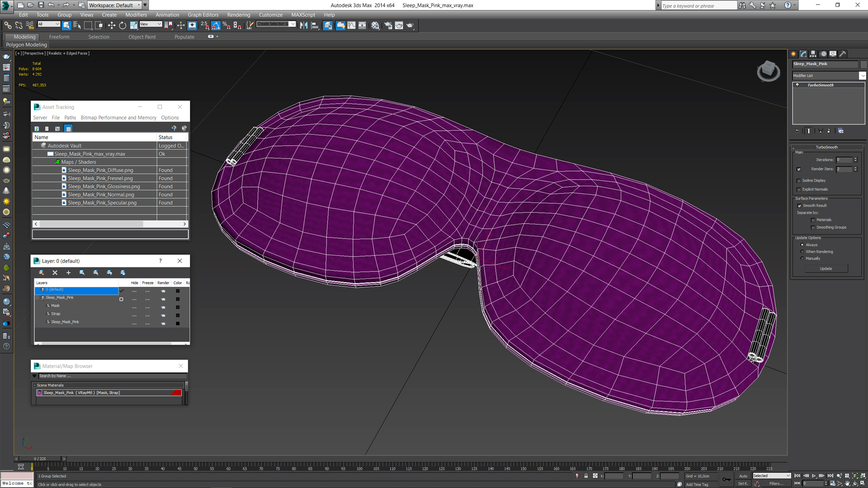Viewport: 868px width, 488px height.
Task: Open the Modifiers menu
Action: point(136,15)
